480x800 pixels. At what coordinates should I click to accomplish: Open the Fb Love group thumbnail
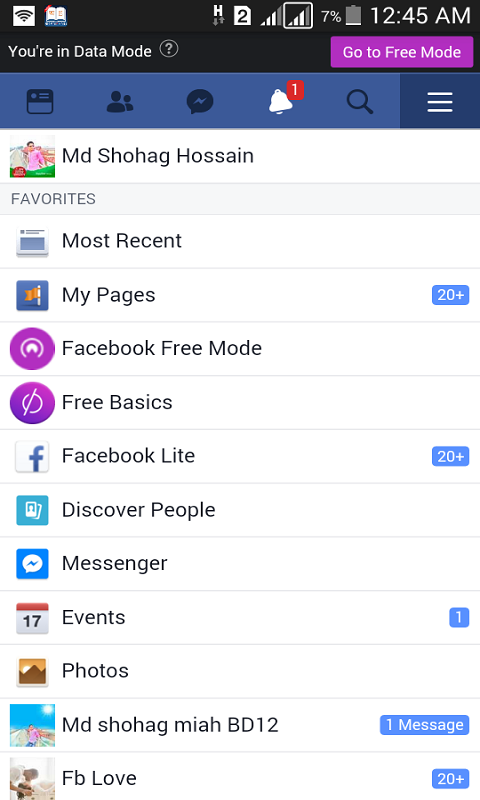pos(32,778)
